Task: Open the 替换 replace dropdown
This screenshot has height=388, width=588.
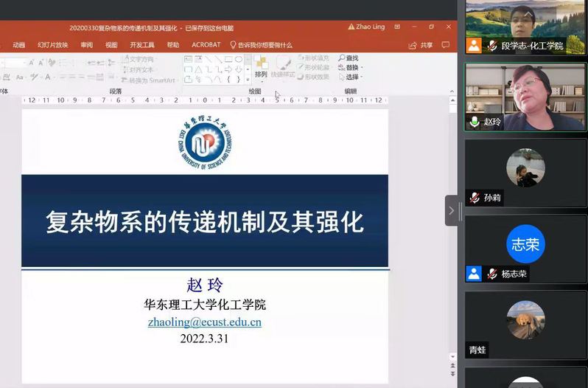Action: [x=351, y=67]
